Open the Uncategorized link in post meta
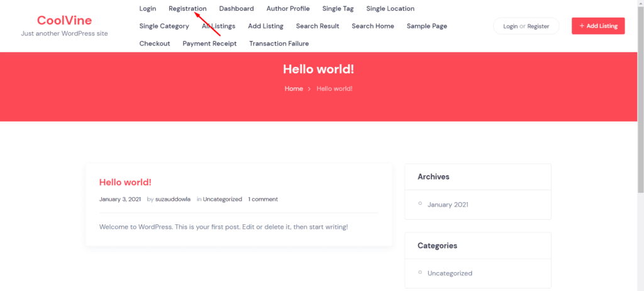Viewport: 644px width, 291px height. (x=222, y=199)
